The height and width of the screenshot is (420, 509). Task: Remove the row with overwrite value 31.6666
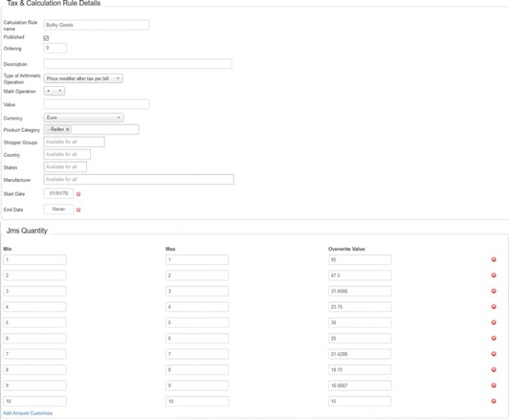coord(494,291)
